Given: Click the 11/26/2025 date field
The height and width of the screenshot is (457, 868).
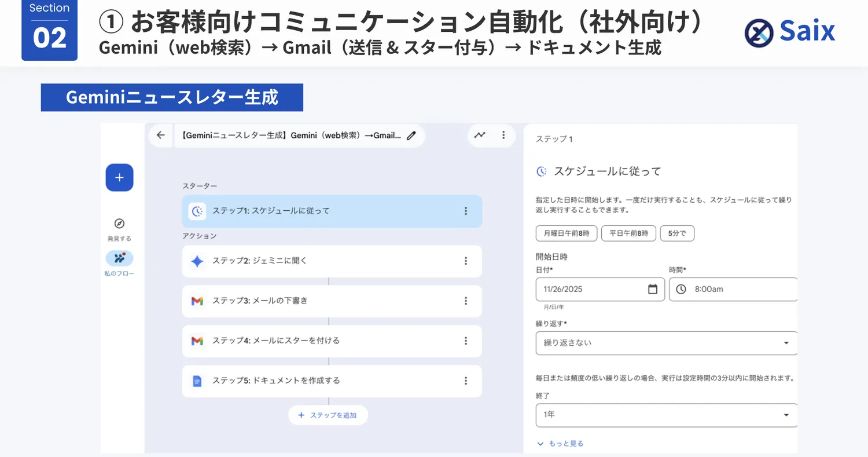Looking at the screenshot, I should coord(600,289).
